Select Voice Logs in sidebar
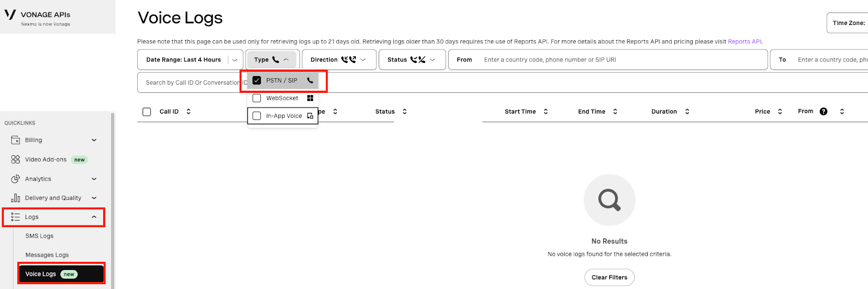 tap(61, 274)
